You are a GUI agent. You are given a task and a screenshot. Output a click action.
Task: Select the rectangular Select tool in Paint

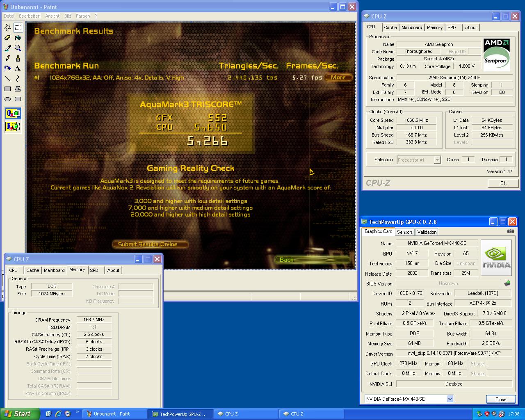coord(18,27)
